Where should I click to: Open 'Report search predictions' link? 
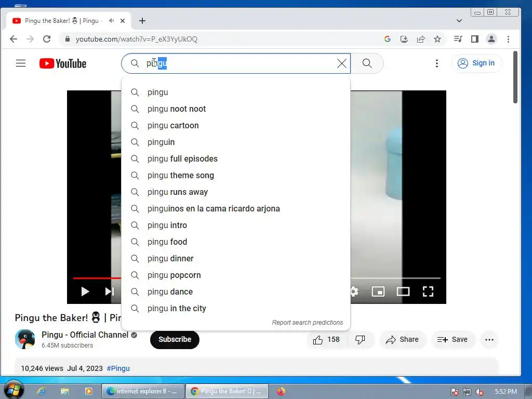point(308,322)
